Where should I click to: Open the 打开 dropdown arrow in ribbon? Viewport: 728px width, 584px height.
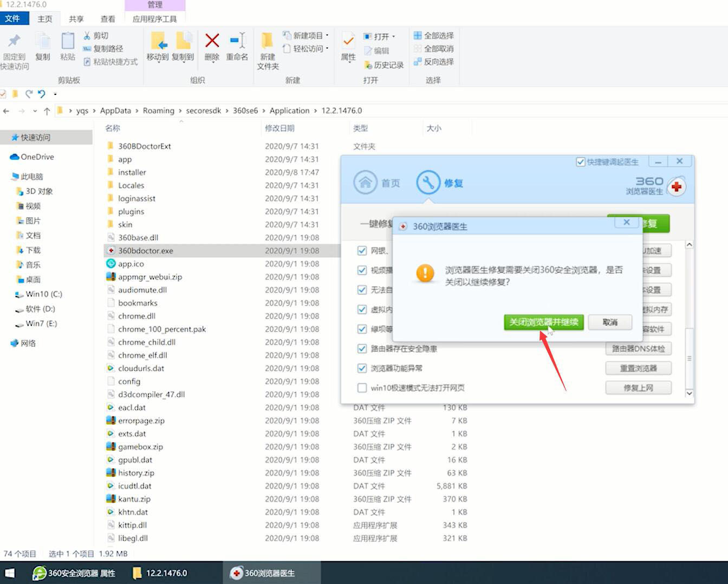[x=393, y=37]
